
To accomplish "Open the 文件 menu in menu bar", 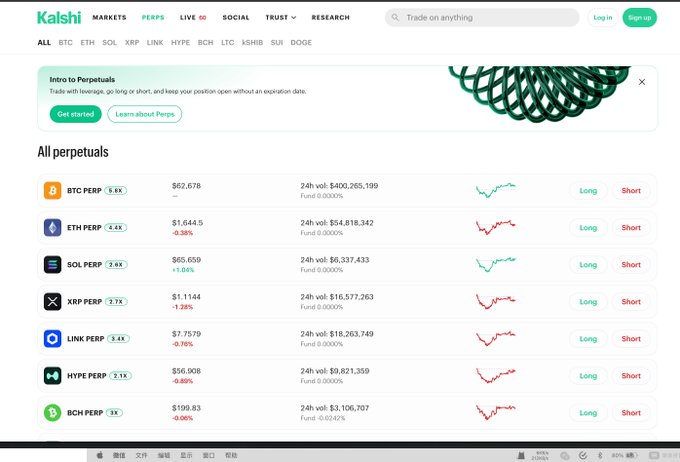I will (141, 455).
